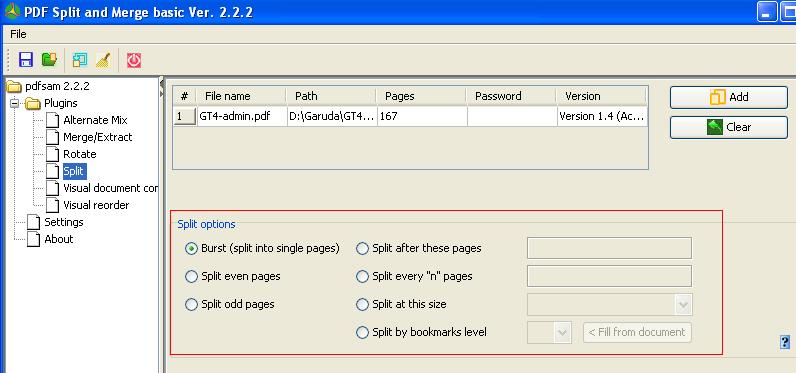Click the Clear button

[x=728, y=127]
